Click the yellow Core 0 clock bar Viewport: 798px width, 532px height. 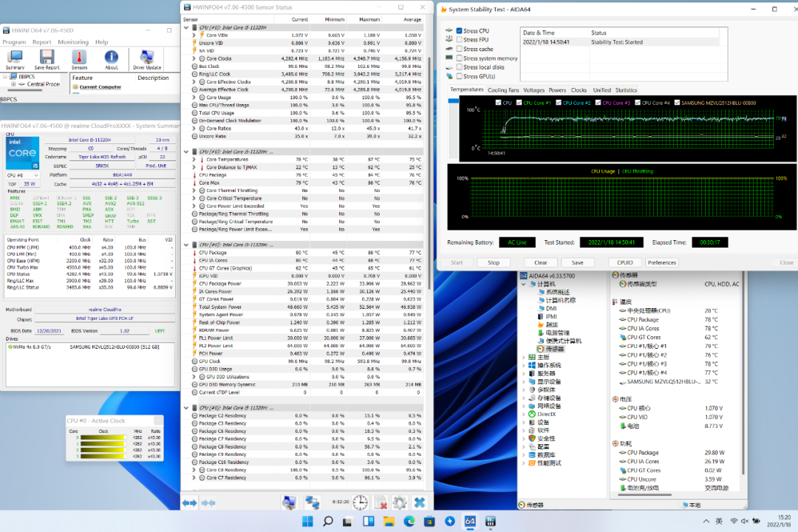(102, 437)
